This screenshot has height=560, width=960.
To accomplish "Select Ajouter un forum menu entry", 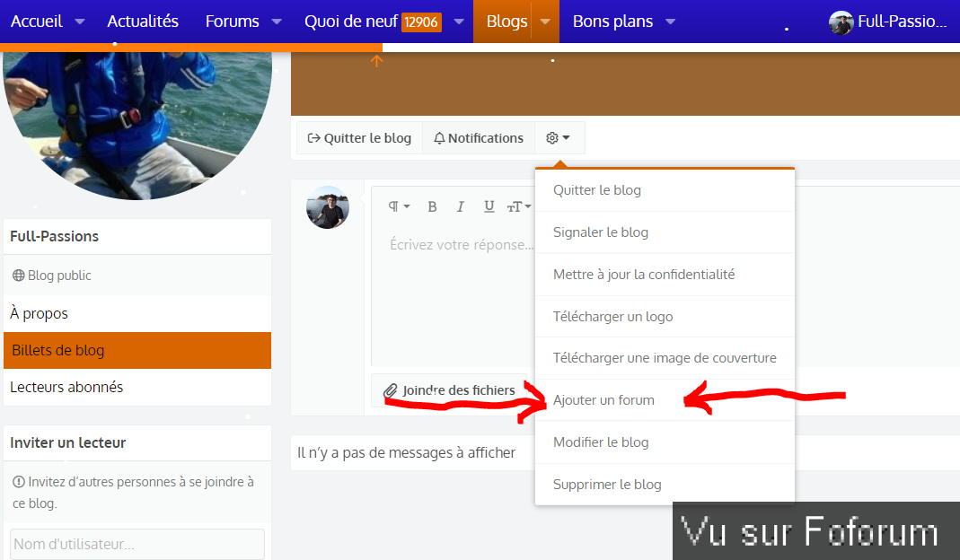I will pos(603,400).
